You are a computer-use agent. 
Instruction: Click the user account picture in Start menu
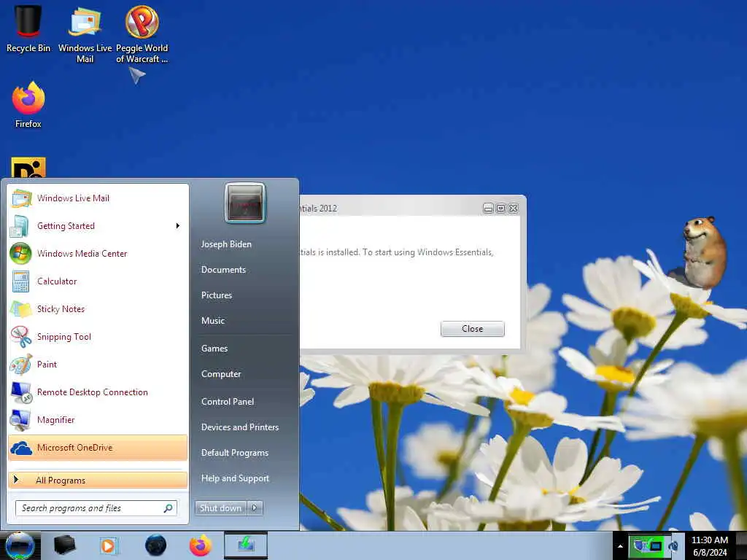click(x=245, y=203)
